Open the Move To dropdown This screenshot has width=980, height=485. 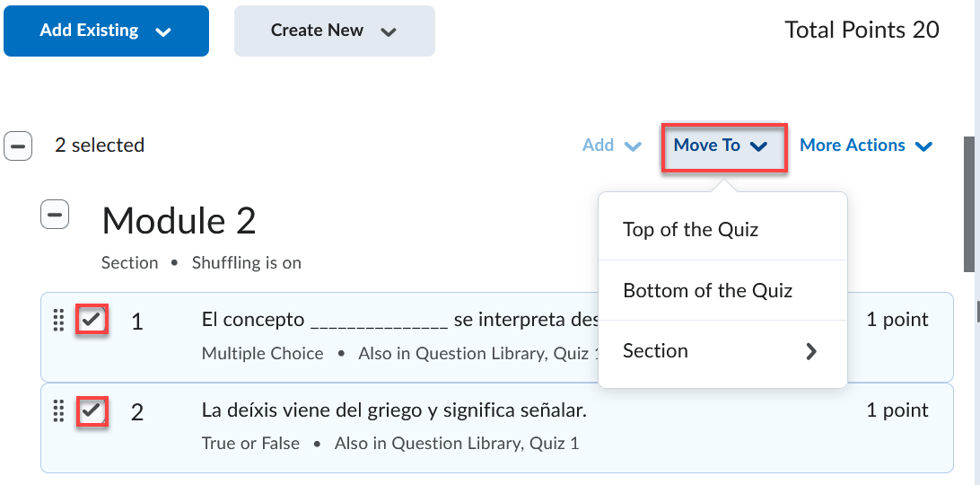tap(722, 146)
